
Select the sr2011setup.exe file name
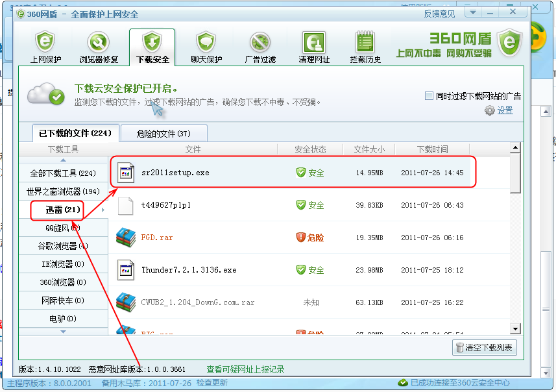pos(175,173)
